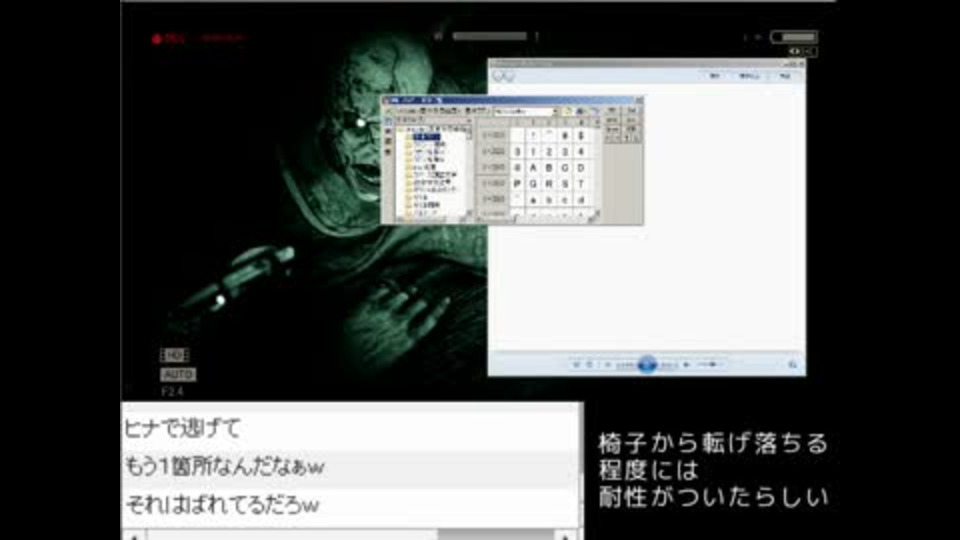
Task: Select character P in IME Pad grid
Action: point(517,184)
